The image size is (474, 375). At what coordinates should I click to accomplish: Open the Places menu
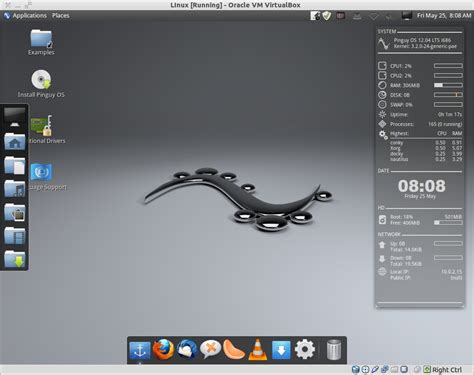point(61,16)
